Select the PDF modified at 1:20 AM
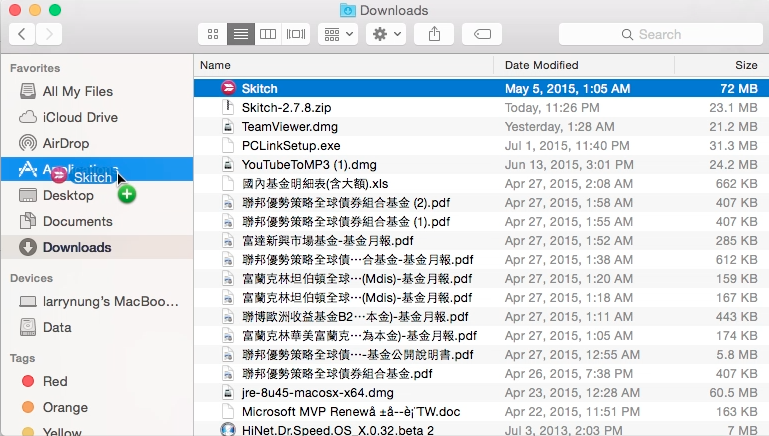Screen dimensions: 769x436 tap(482, 279)
